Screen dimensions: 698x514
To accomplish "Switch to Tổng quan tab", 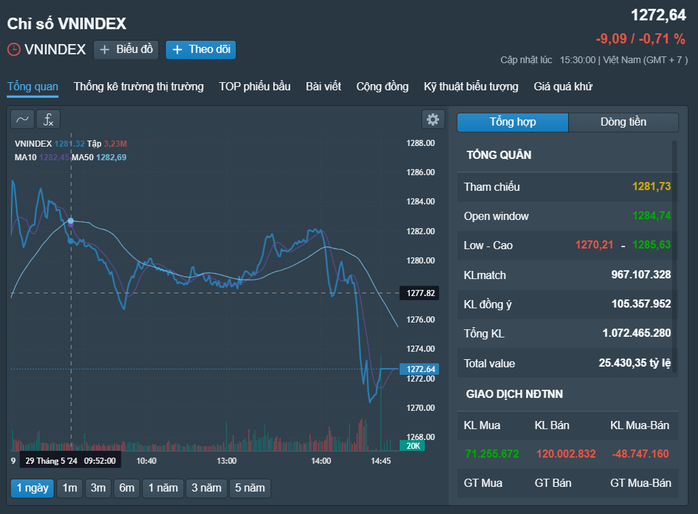I will pyautogui.click(x=33, y=87).
